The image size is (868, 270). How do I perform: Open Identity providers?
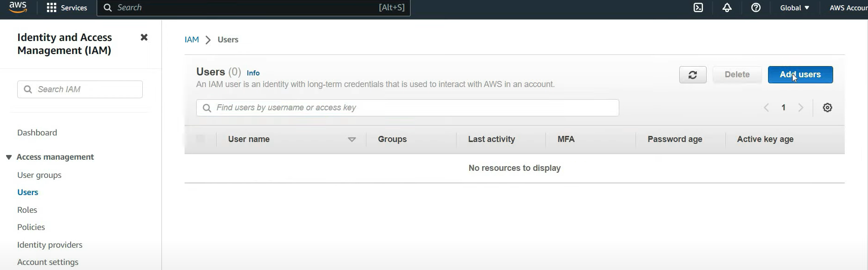tap(50, 245)
